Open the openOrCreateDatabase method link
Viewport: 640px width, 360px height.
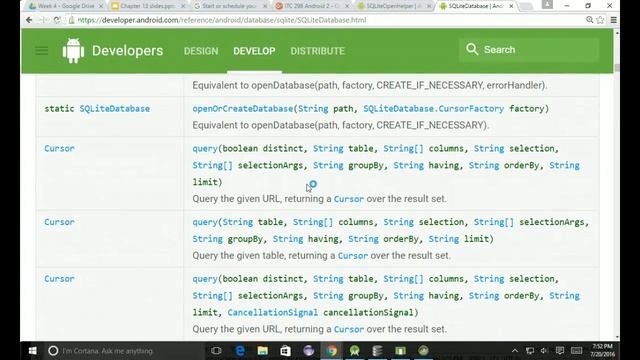pyautogui.click(x=243, y=109)
